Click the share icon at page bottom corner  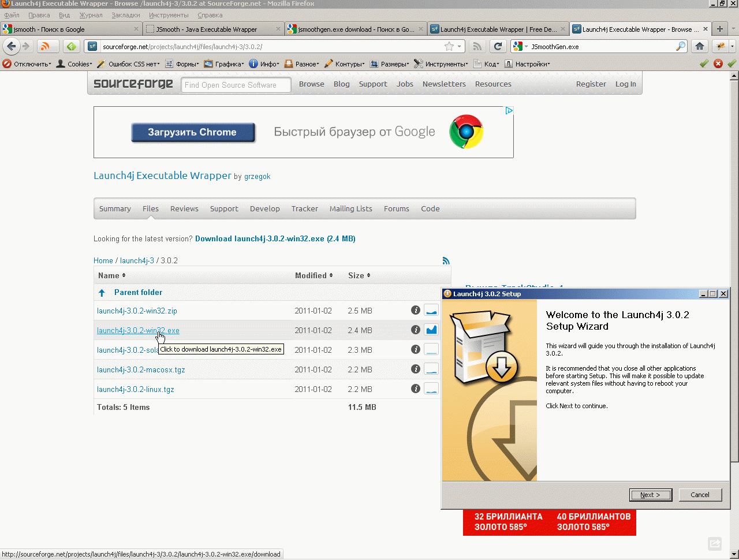715,543
